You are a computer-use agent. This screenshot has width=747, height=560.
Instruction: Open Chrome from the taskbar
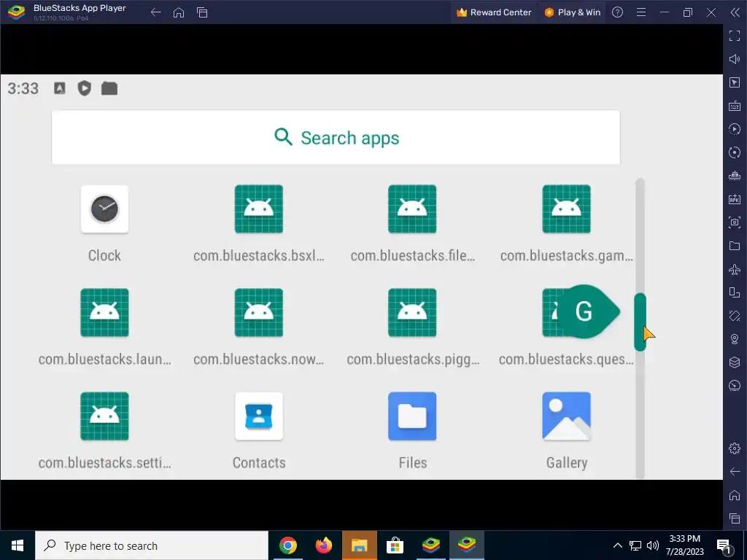coord(288,545)
